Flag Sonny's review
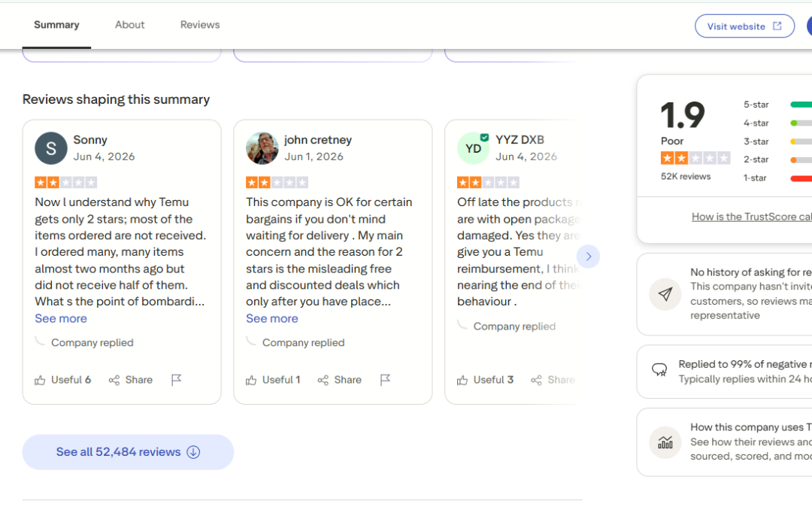 point(176,380)
